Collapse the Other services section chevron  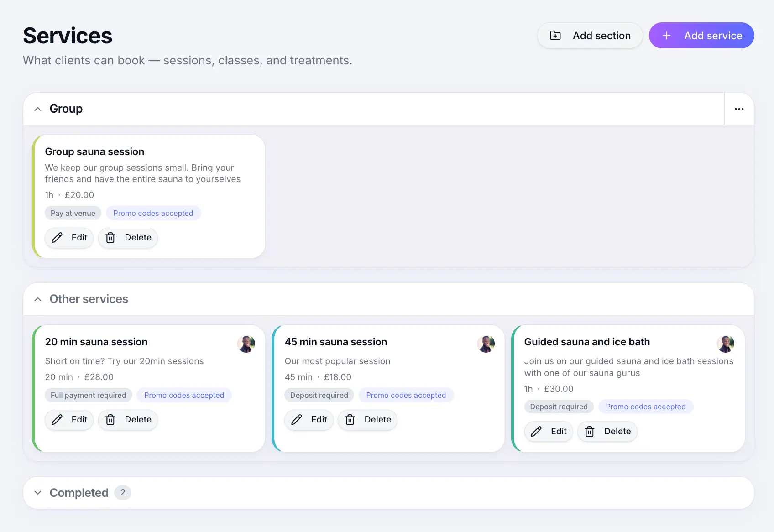(38, 299)
